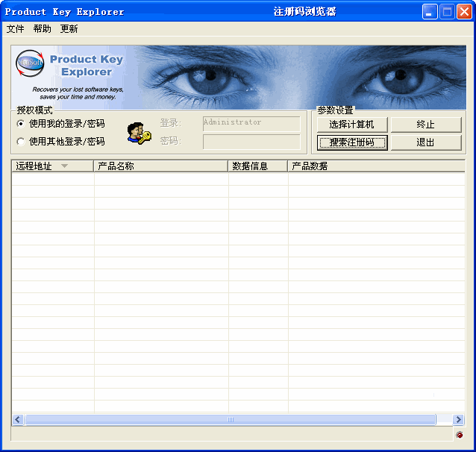Click the red status indicator icon
Image resolution: width=476 pixels, height=452 pixels.
[x=460, y=435]
